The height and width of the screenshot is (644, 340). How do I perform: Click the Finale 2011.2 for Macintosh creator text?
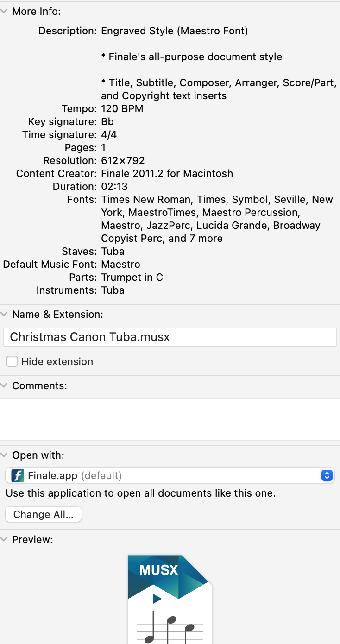click(167, 174)
